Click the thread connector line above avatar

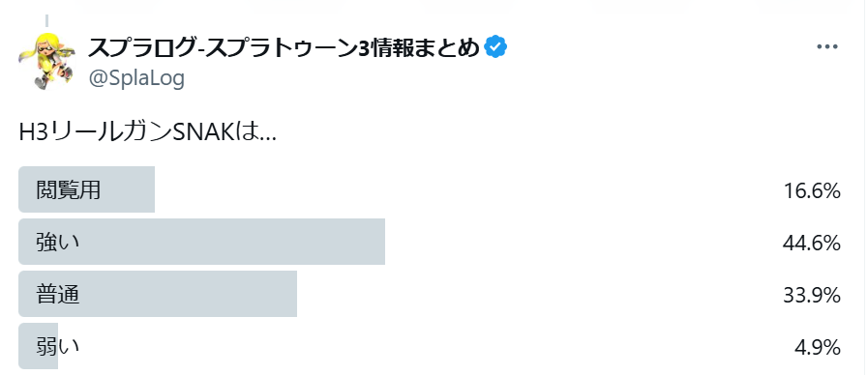click(47, 21)
